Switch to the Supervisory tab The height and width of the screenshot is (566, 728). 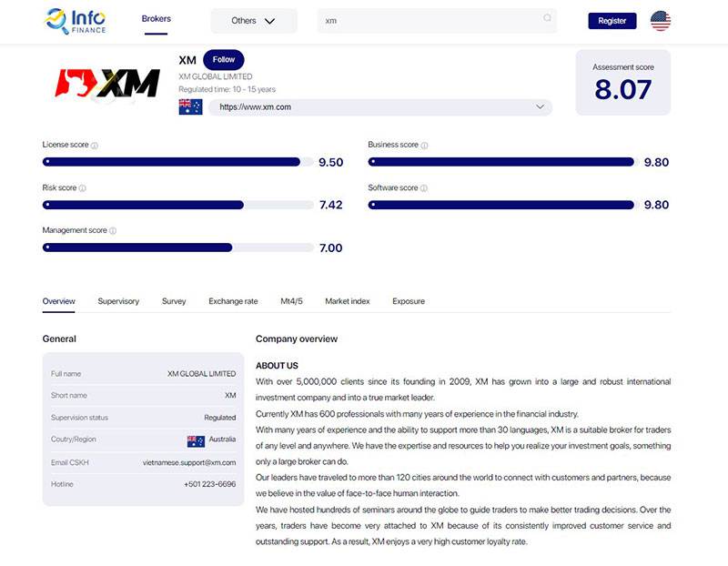click(x=118, y=301)
